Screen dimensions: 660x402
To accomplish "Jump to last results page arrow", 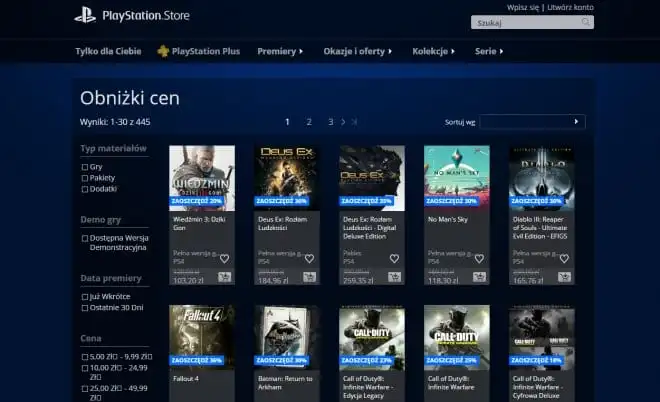I will (x=354, y=122).
